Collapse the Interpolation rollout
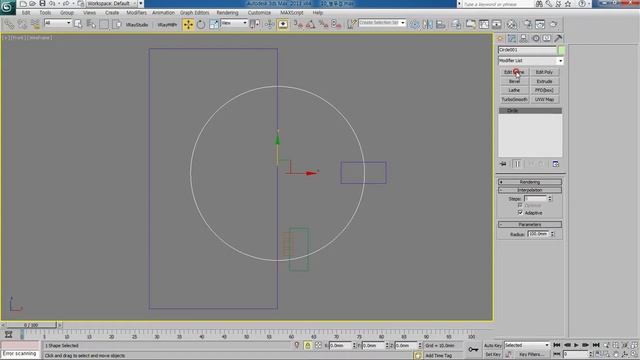 [x=530, y=190]
